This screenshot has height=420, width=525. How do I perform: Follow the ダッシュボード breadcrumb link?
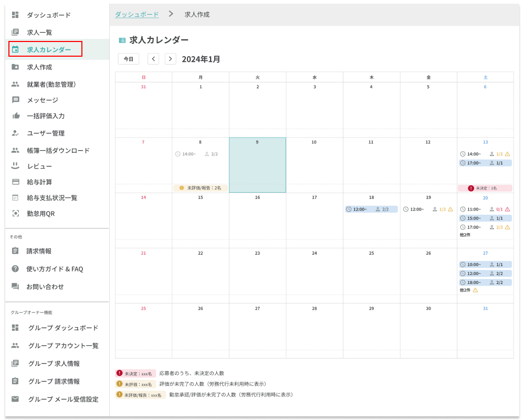137,14
